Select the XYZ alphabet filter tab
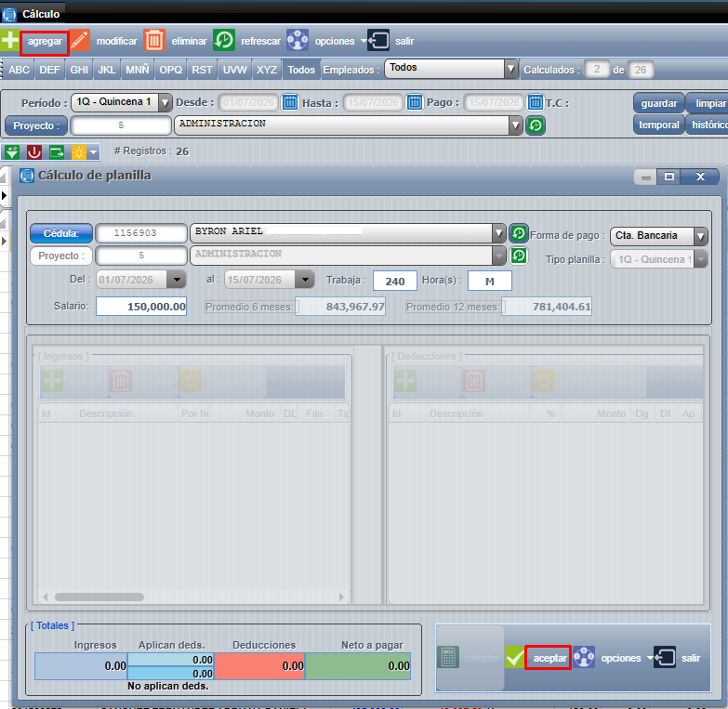Viewport: 728px width, 709px height. [x=267, y=70]
